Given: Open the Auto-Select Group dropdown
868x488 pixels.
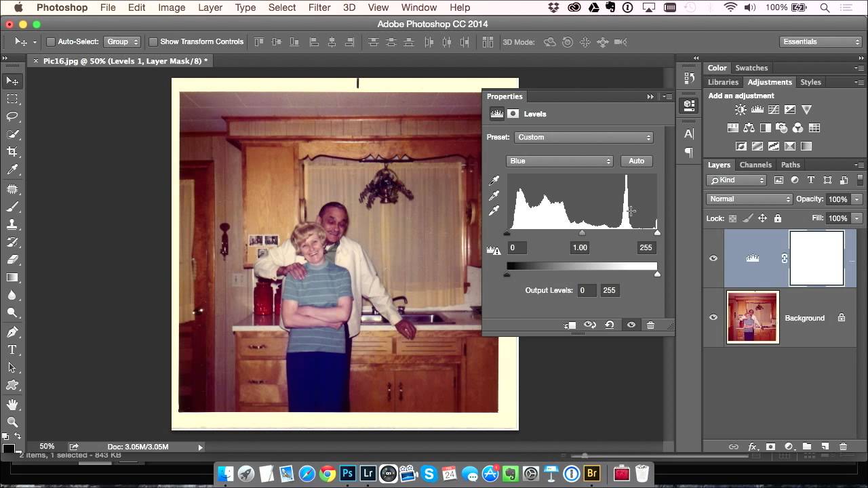Looking at the screenshot, I should click(x=122, y=42).
